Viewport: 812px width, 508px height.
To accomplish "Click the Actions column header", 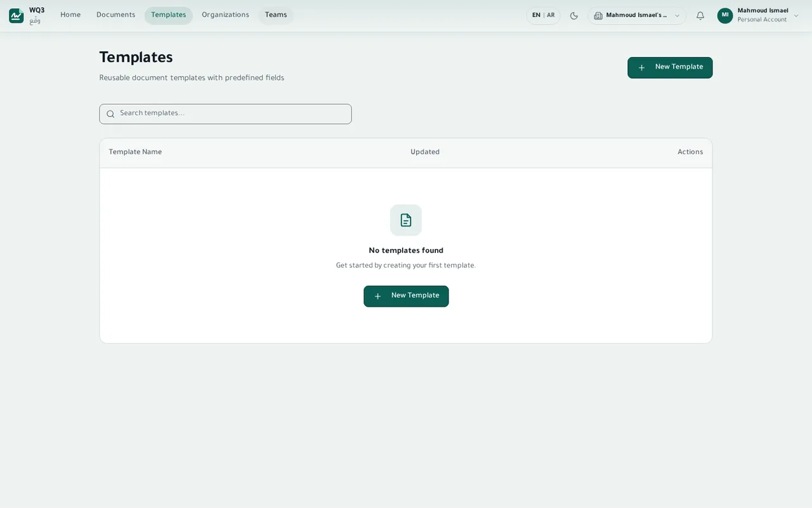I will pyautogui.click(x=690, y=152).
